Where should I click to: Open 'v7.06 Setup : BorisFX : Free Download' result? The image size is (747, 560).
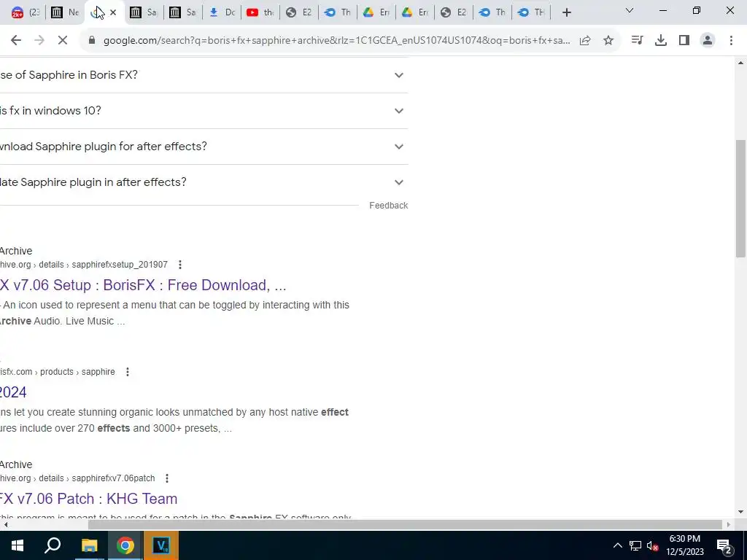(x=143, y=285)
